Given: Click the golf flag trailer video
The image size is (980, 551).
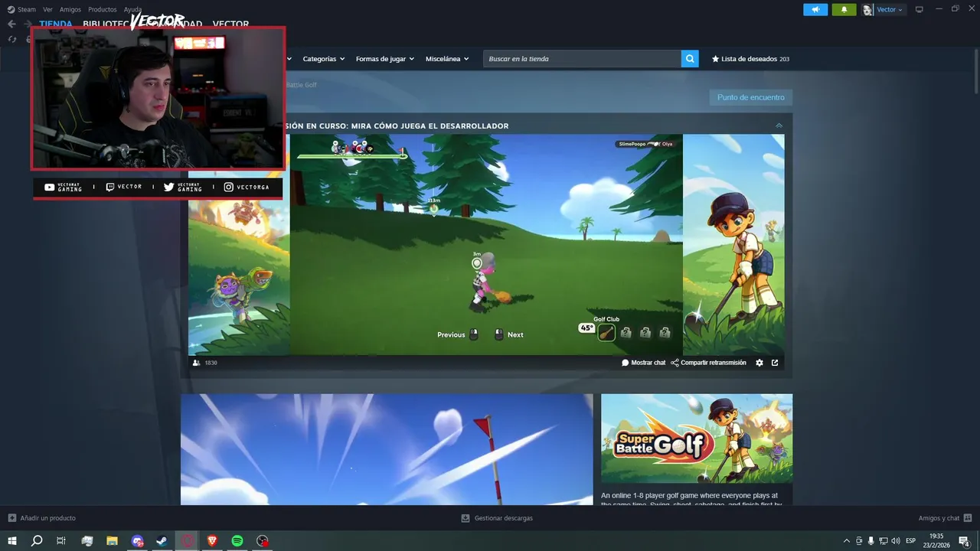Looking at the screenshot, I should tap(387, 449).
